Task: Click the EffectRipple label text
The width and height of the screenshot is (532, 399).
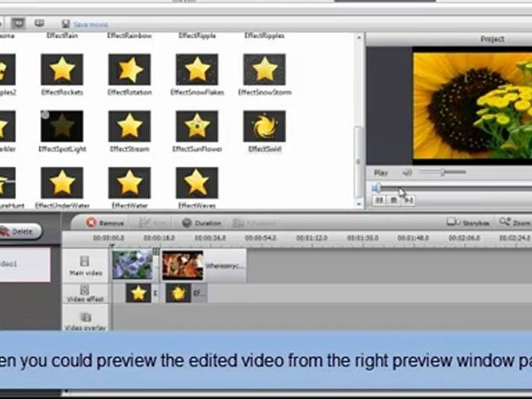Action: [x=197, y=35]
